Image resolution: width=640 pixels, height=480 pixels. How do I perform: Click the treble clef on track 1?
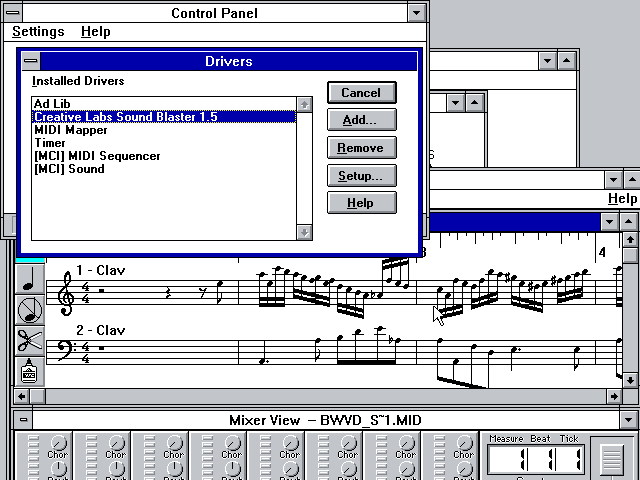click(65, 293)
